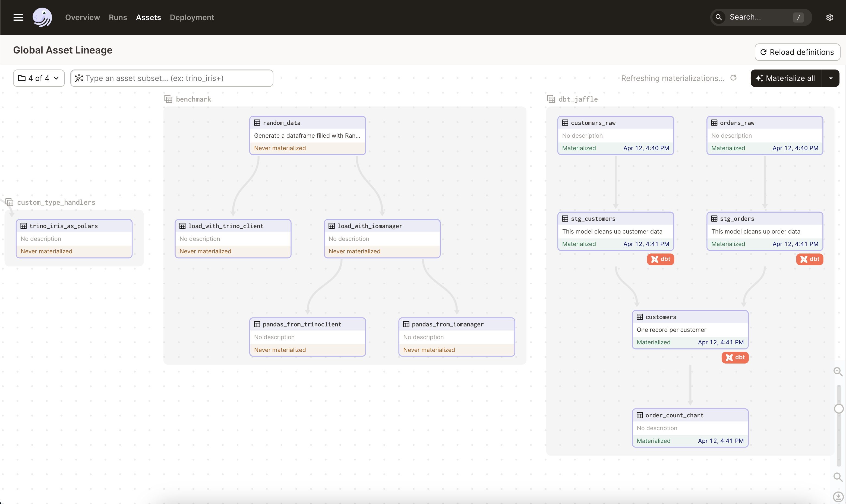Image resolution: width=846 pixels, height=504 pixels.
Task: Click 'Never materialized' on trino_iris_as_polars
Action: click(46, 251)
